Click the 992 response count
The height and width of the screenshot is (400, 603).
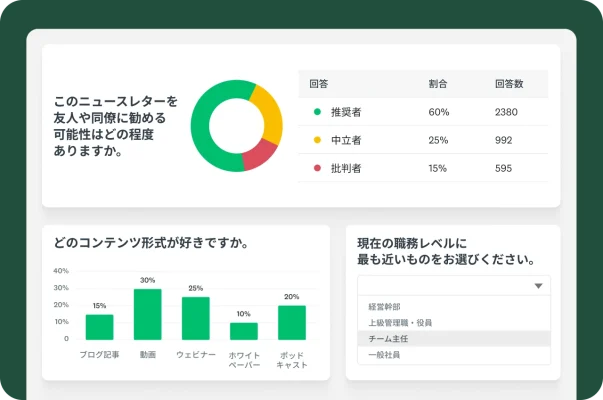coord(503,140)
